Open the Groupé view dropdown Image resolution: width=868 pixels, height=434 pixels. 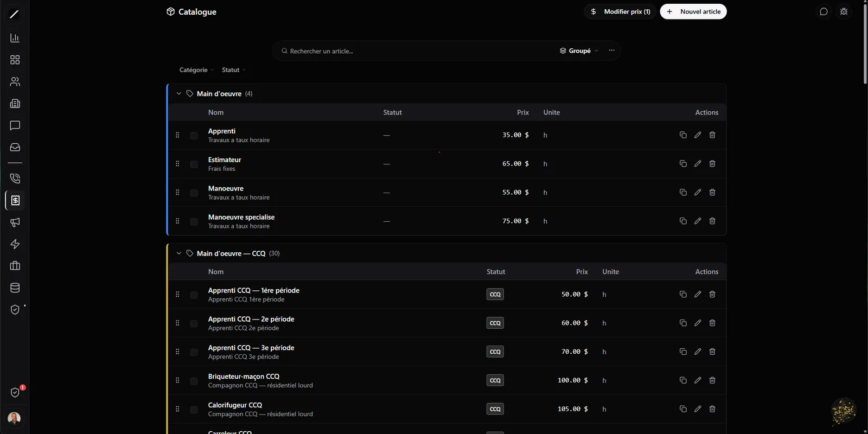579,51
